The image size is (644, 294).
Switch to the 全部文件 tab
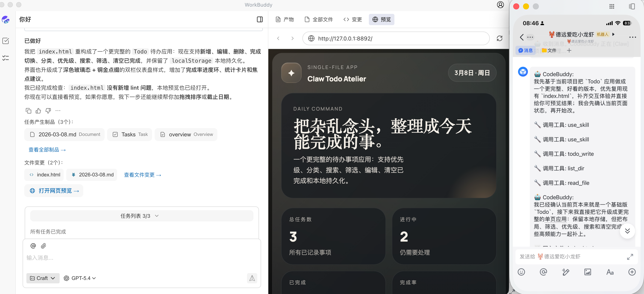[319, 20]
